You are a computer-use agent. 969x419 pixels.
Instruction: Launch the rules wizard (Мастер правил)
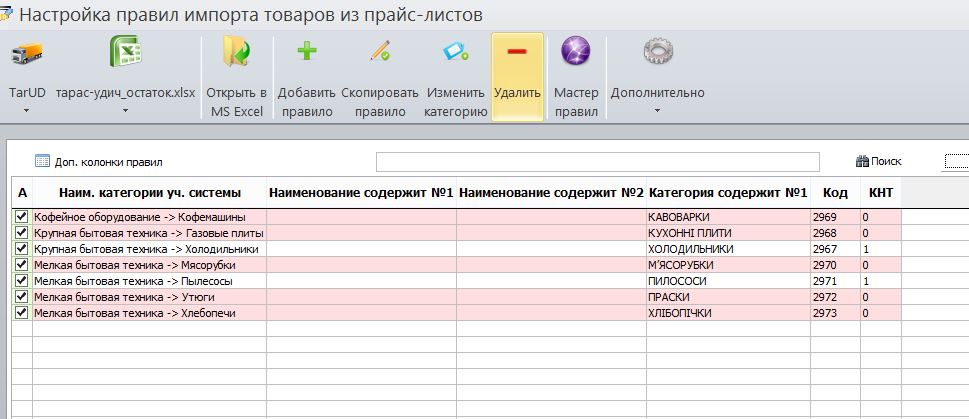(x=576, y=76)
